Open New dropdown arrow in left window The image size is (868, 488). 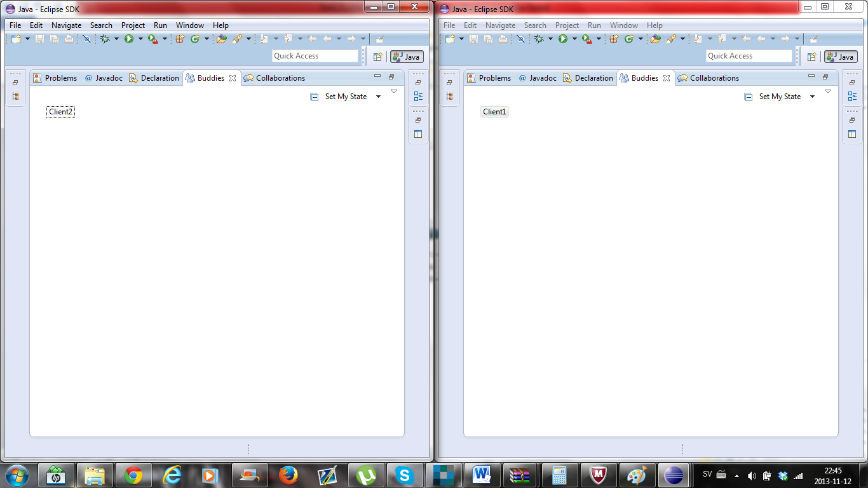[27, 39]
